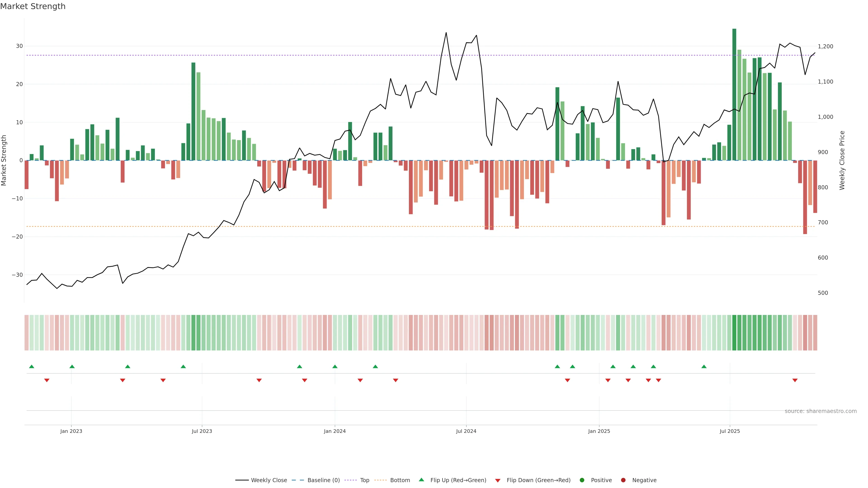Click the first green flip-up marker at the far left
This screenshot has height=488, width=868.
click(32, 366)
